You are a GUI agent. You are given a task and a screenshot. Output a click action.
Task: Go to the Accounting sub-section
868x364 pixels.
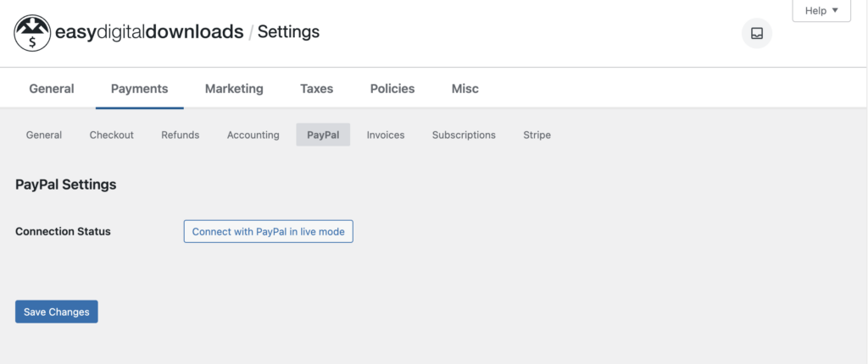(253, 135)
